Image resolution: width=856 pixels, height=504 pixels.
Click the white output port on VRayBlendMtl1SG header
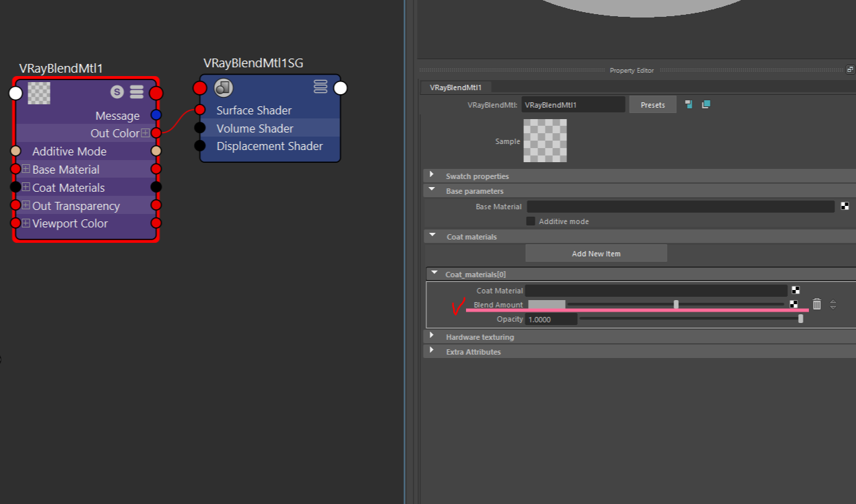point(340,87)
